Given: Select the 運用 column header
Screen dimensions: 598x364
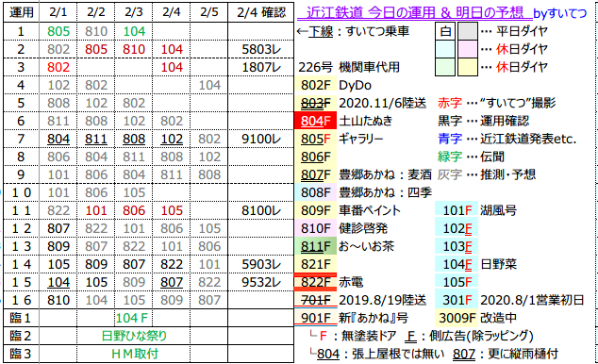Looking at the screenshot, I should point(22,12).
